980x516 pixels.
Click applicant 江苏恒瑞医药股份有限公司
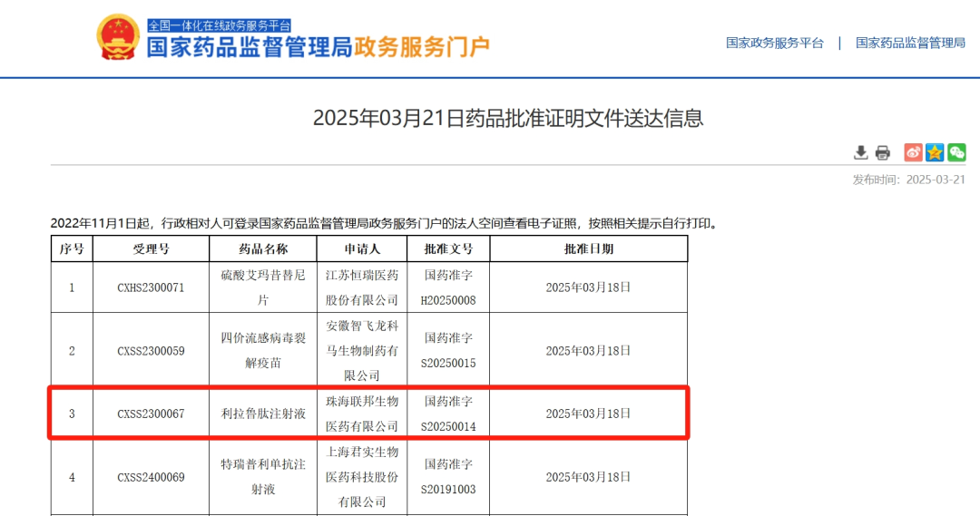pos(362,288)
